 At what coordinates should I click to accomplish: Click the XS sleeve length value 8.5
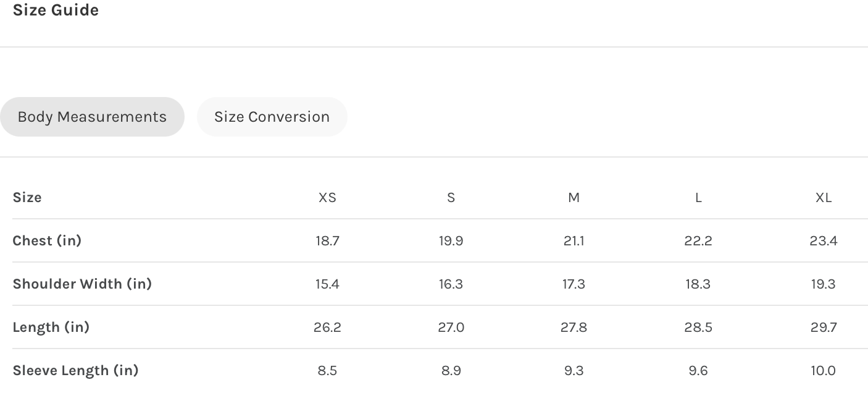pyautogui.click(x=327, y=371)
